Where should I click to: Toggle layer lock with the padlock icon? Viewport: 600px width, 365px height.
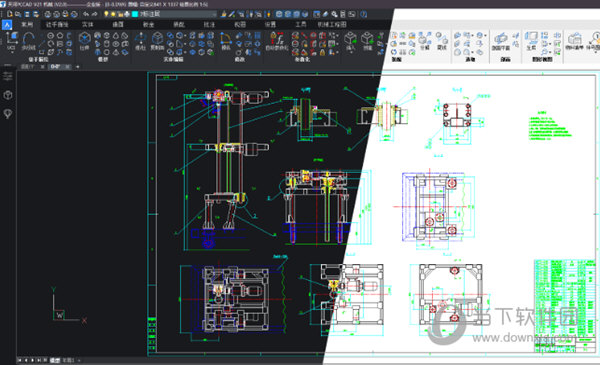click(120, 14)
